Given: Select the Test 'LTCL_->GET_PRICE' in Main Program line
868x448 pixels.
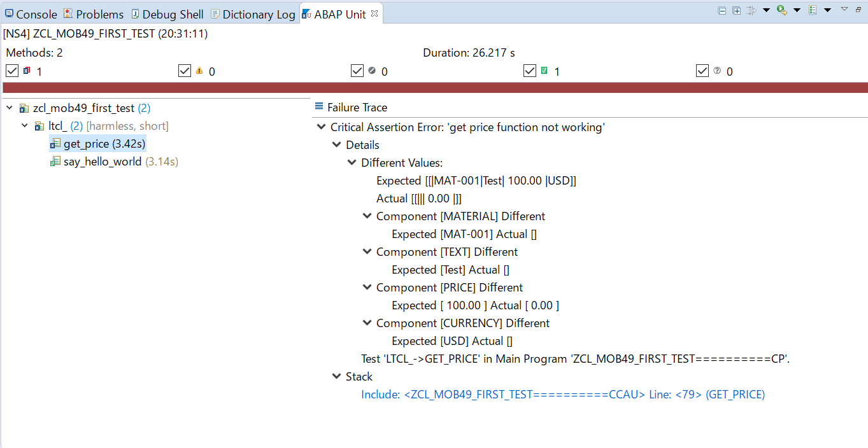Looking at the screenshot, I should (576, 359).
